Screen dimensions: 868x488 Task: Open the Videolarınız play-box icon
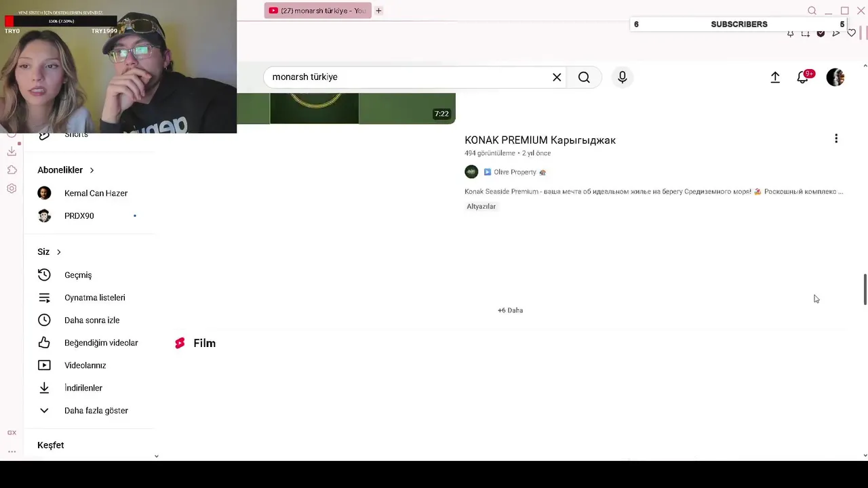(44, 365)
